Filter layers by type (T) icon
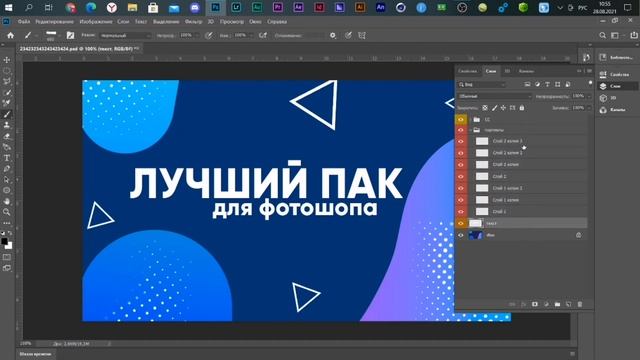Image resolution: width=640 pixels, height=360 pixels. click(547, 84)
